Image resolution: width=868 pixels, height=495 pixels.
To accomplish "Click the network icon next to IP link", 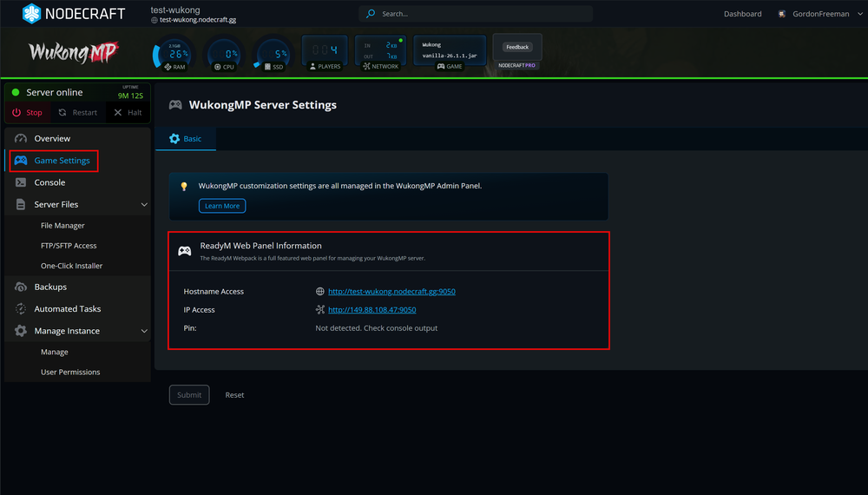I will tap(320, 309).
